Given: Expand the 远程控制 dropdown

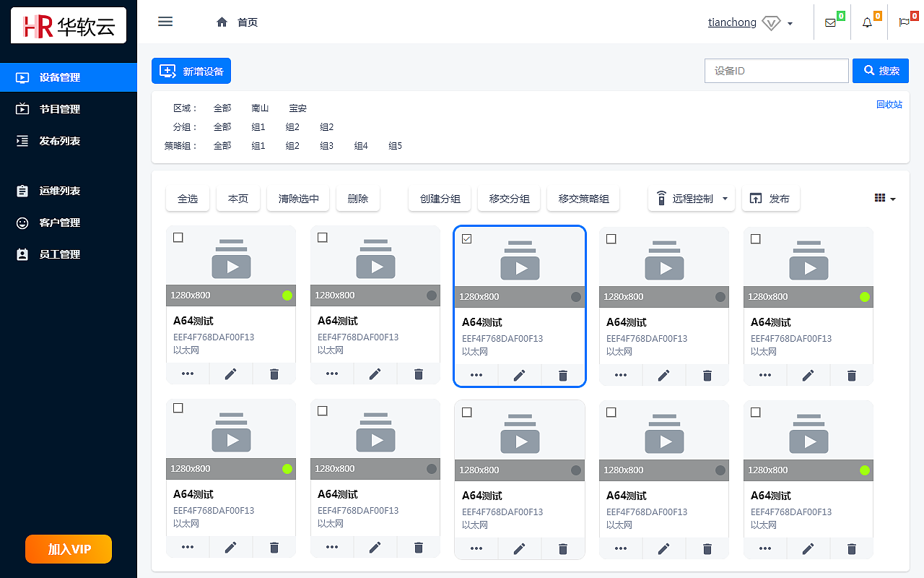Looking at the screenshot, I should click(692, 199).
